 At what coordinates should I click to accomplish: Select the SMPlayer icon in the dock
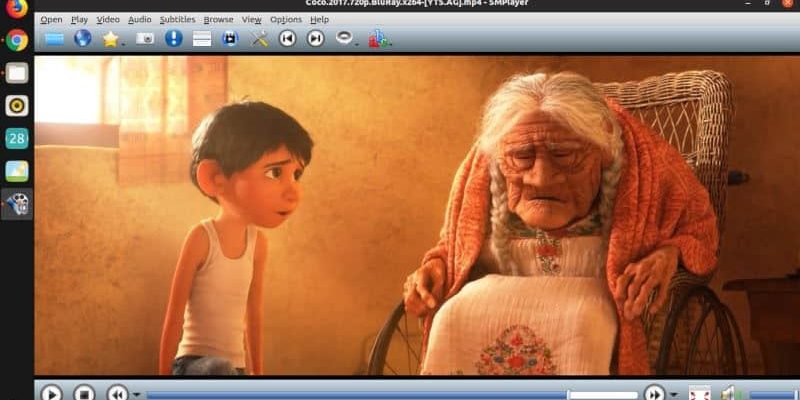pyautogui.click(x=17, y=204)
